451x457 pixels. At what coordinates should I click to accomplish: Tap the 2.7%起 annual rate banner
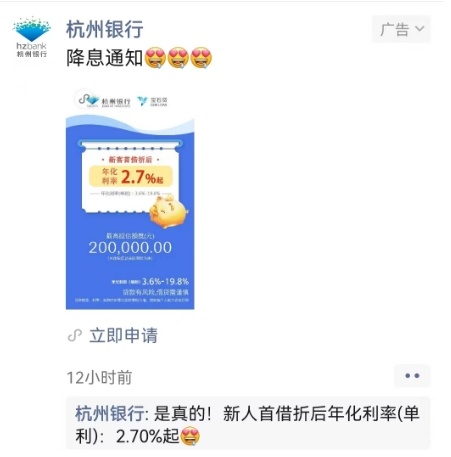(x=131, y=176)
